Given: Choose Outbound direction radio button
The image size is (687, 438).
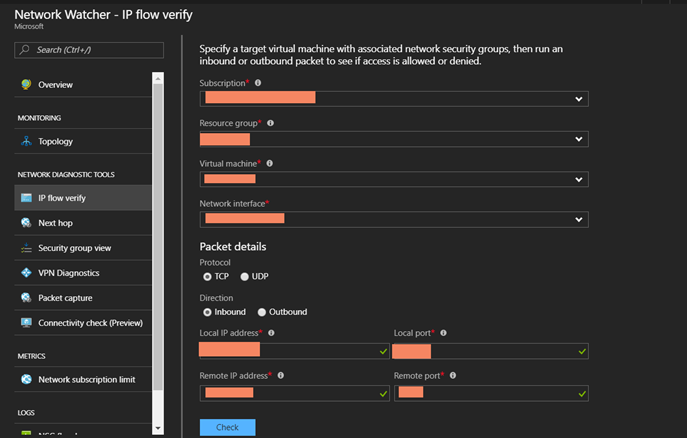Looking at the screenshot, I should pos(262,312).
